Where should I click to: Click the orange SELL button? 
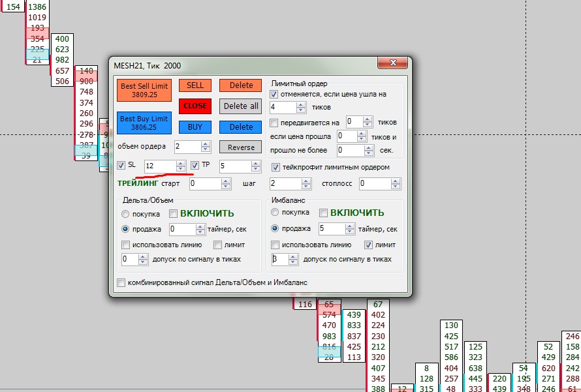point(195,85)
